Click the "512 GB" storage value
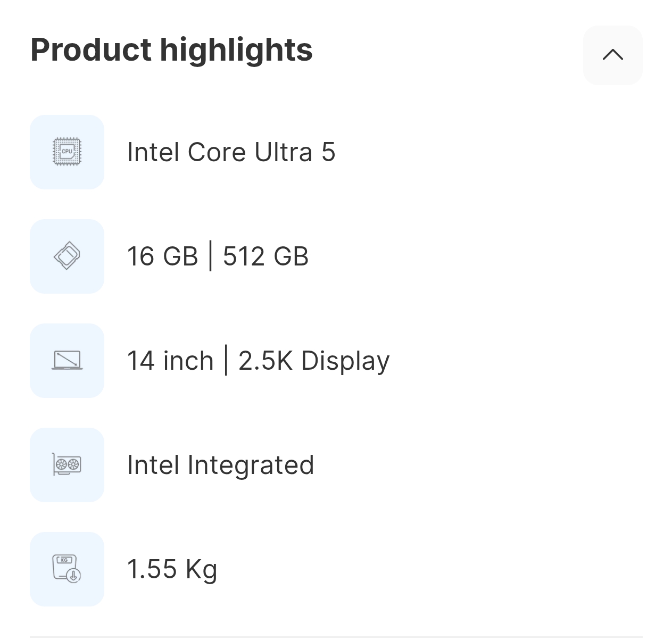Screen dimensions: 672x640 click(266, 256)
